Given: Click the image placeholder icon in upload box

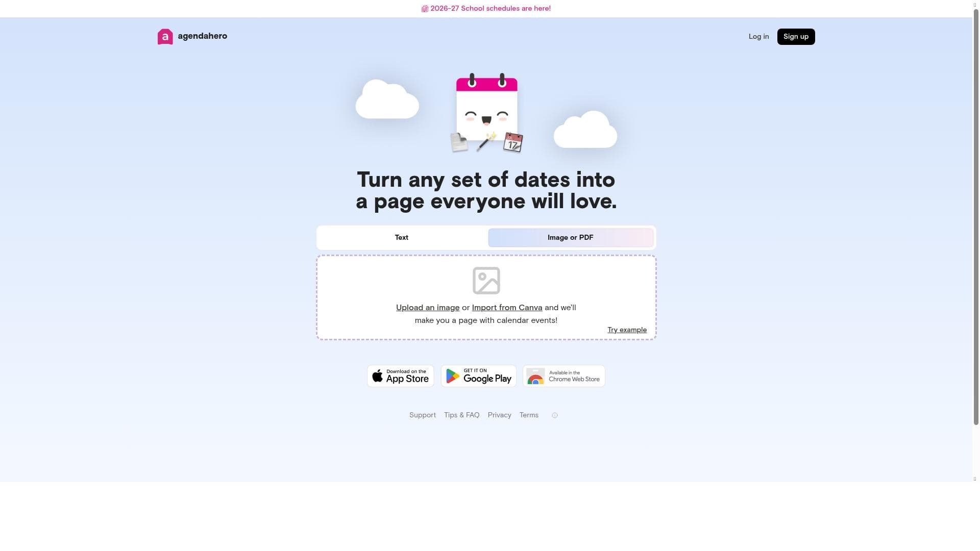Looking at the screenshot, I should click(x=486, y=281).
